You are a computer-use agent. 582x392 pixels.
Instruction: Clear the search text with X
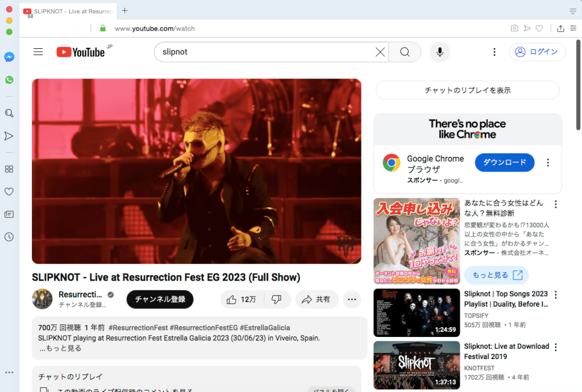click(380, 52)
